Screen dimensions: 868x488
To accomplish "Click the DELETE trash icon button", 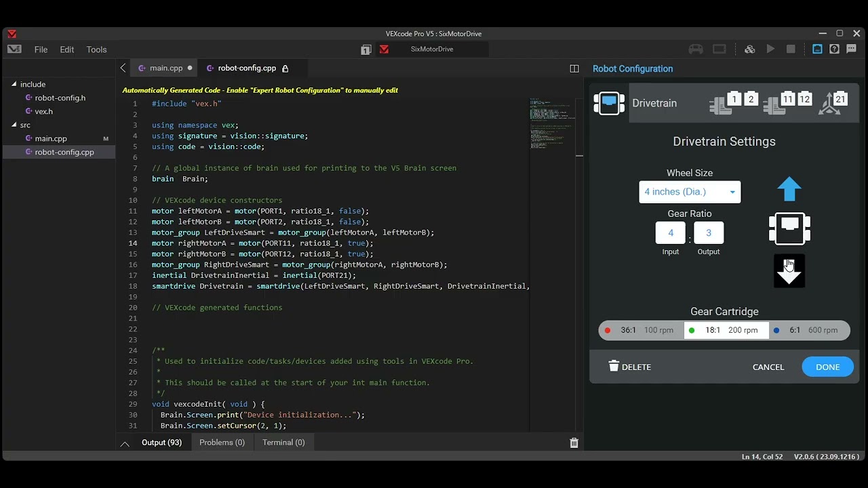I will 630,367.
